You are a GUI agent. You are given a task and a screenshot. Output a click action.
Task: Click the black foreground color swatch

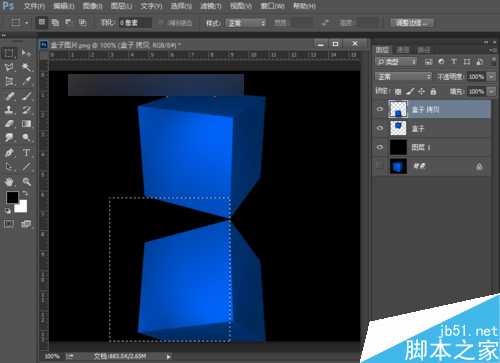coord(12,197)
